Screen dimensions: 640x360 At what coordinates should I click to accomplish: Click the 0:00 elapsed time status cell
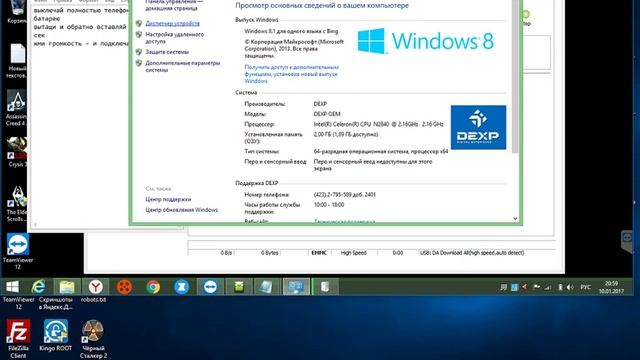point(398,253)
